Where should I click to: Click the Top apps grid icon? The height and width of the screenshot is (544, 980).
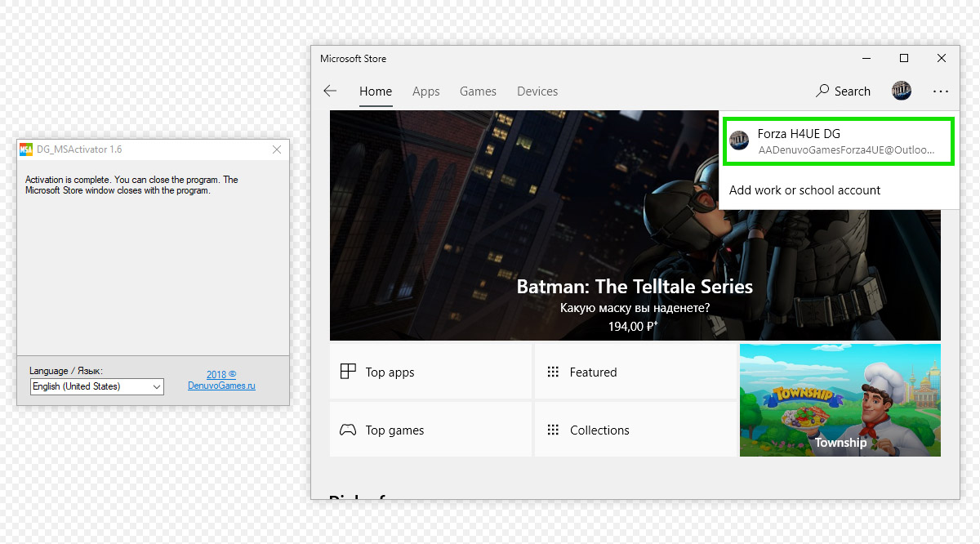pyautogui.click(x=348, y=372)
